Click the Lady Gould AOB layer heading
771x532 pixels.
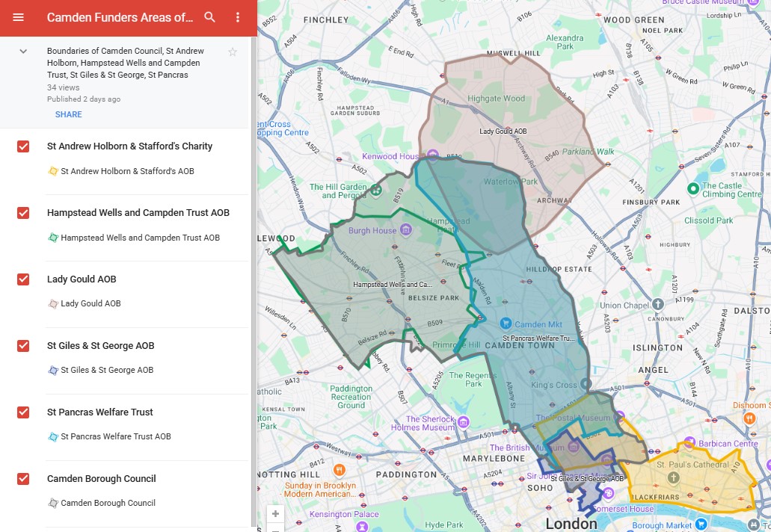pos(82,279)
